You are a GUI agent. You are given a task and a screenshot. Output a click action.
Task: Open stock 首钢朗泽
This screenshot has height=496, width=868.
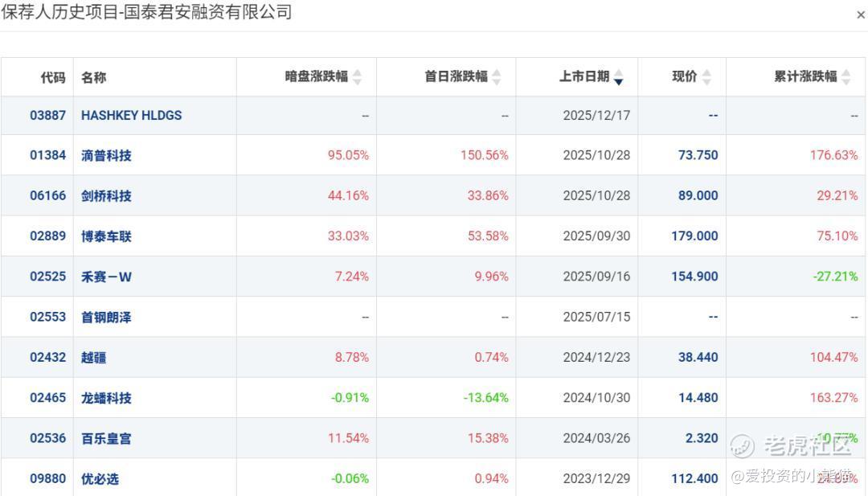106,318
